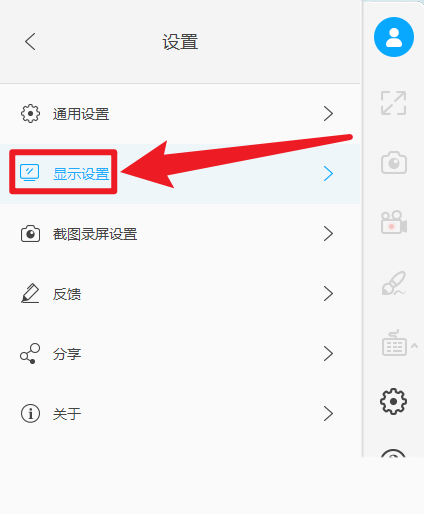424x514 pixels.
Task: Select the brush drawing tool in sidebar
Action: [394, 283]
